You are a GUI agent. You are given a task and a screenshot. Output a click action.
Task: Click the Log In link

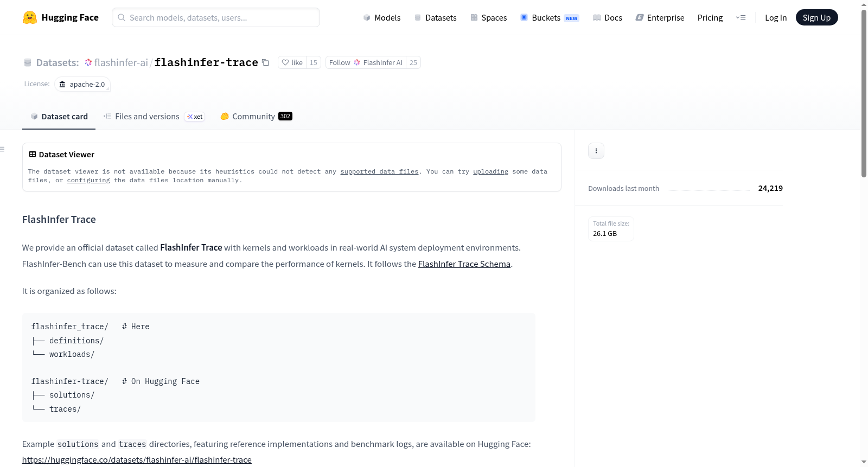(776, 17)
